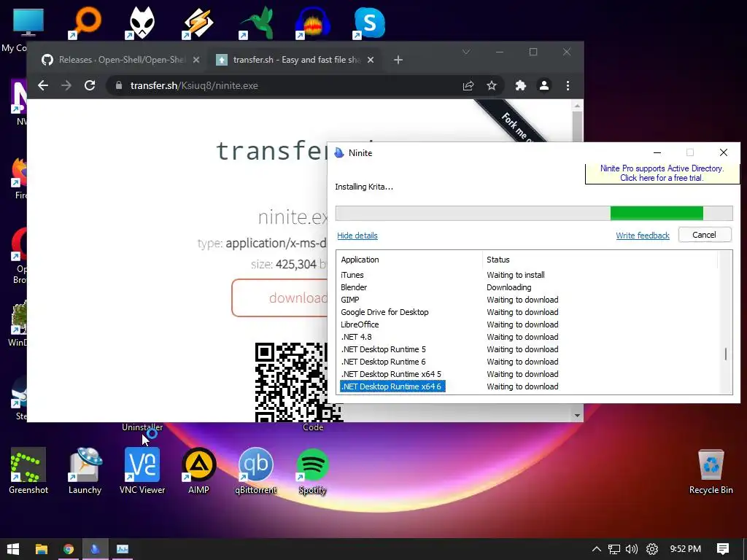This screenshot has height=560, width=747.
Task: Open foobar2000 alien face shortcut
Action: coord(142,23)
